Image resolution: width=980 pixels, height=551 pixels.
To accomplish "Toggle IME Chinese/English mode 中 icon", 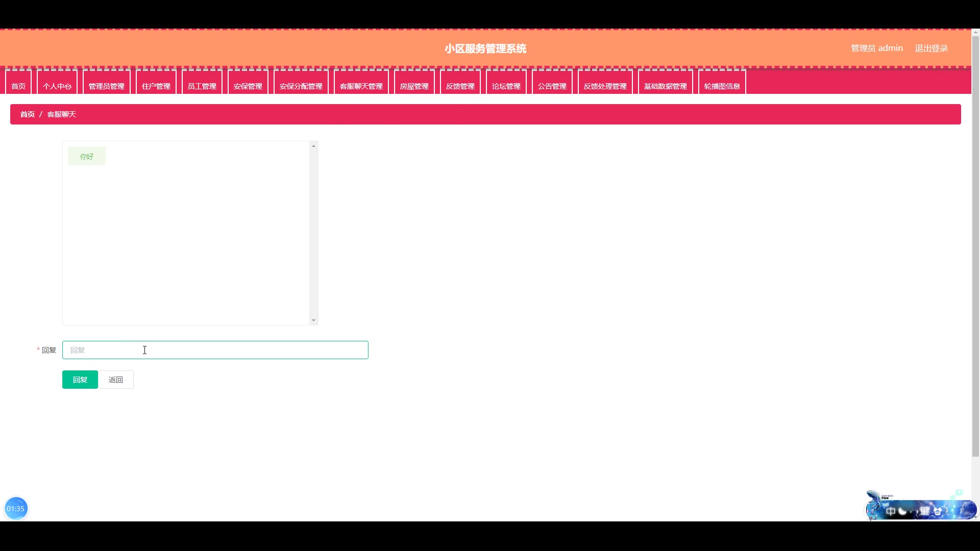I will click(x=891, y=511).
